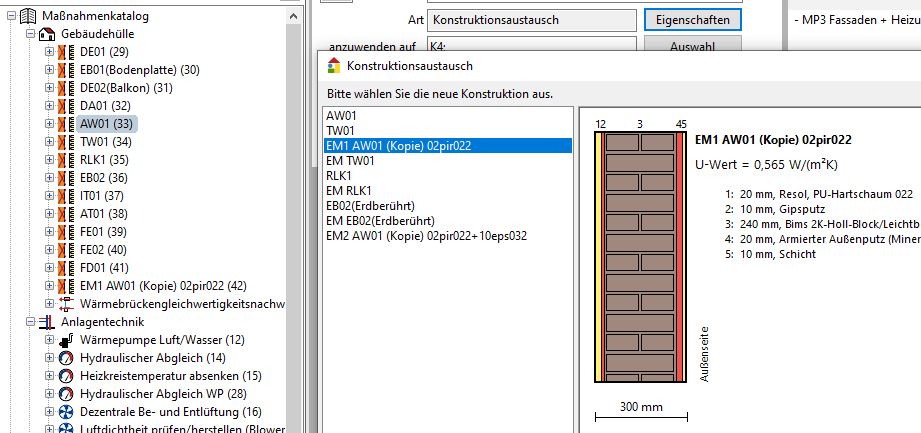The height and width of the screenshot is (433, 921).
Task: Choose EM2 AW01 (Kopie) 02pir022+10eps032 construction
Action: click(426, 236)
